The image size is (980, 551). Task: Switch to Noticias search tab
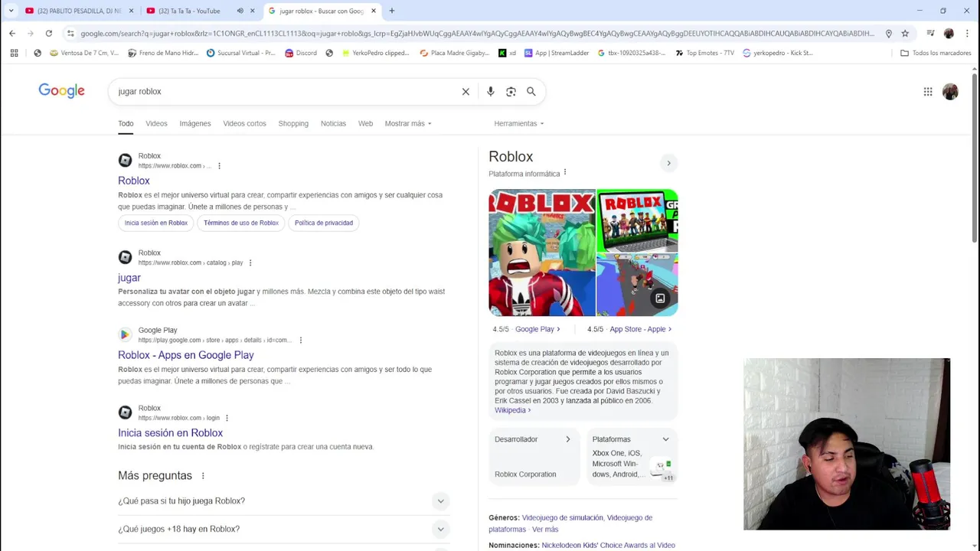(x=333, y=123)
